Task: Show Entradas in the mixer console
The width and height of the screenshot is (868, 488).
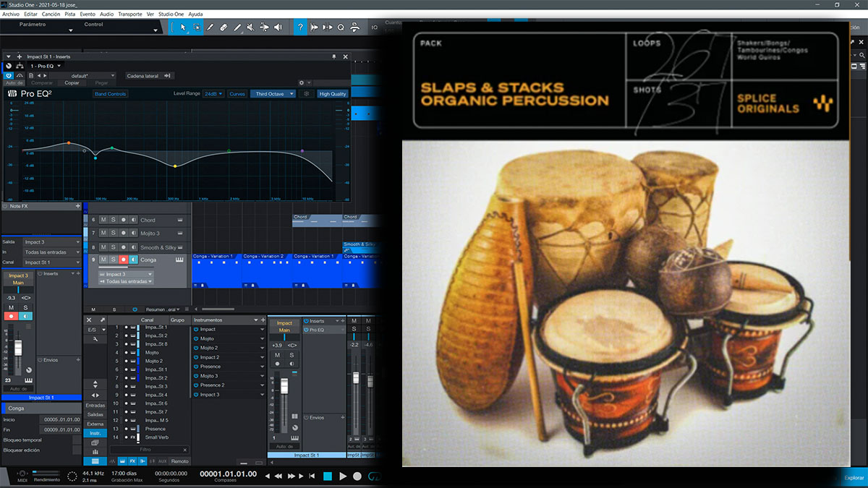Action: (95, 406)
